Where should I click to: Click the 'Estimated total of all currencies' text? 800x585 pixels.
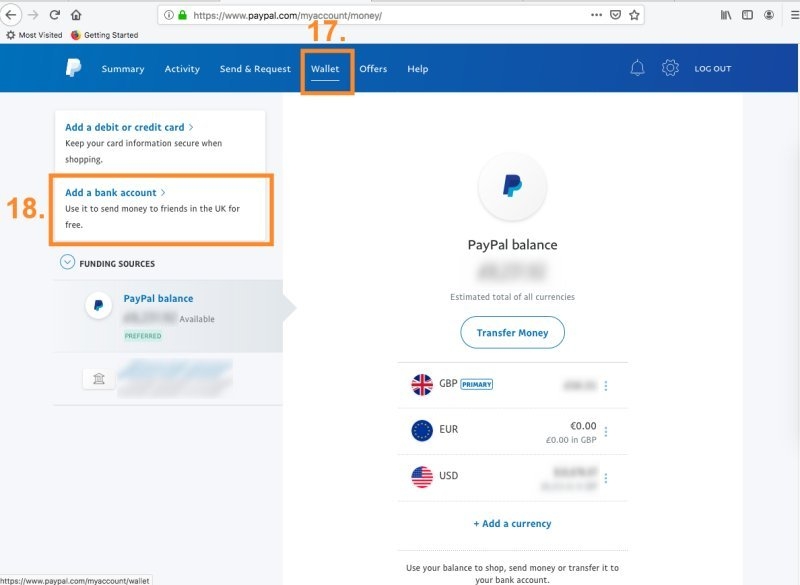tap(512, 297)
